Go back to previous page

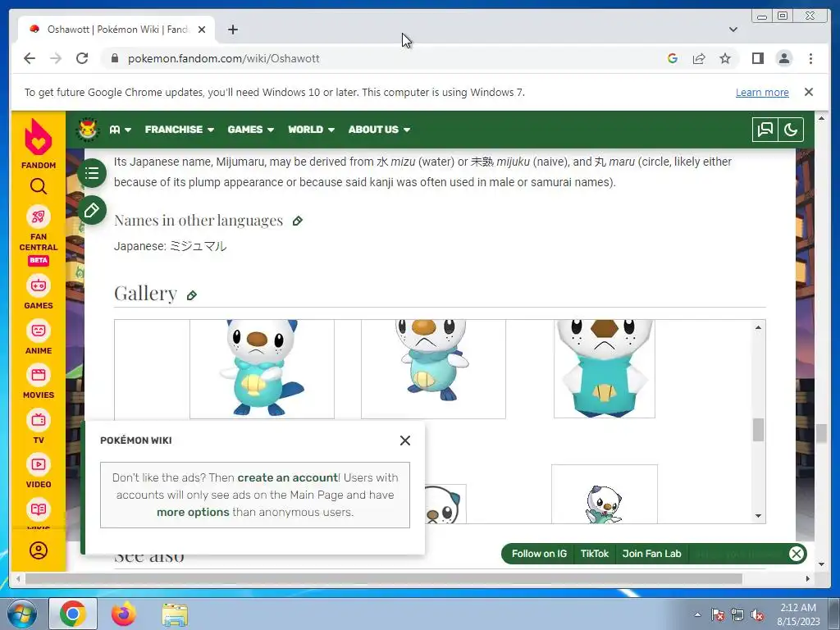[x=30, y=58]
